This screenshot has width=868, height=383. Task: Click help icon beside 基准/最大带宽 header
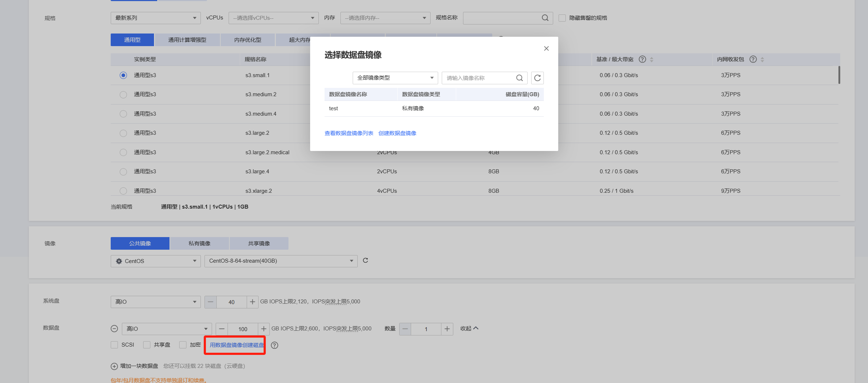click(x=642, y=59)
